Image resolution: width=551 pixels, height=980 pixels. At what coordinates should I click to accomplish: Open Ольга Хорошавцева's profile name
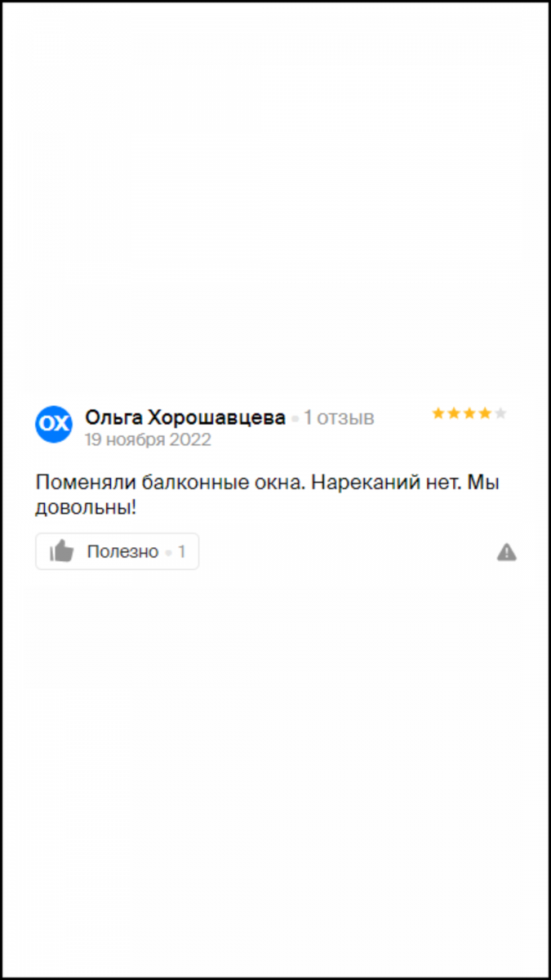(185, 418)
